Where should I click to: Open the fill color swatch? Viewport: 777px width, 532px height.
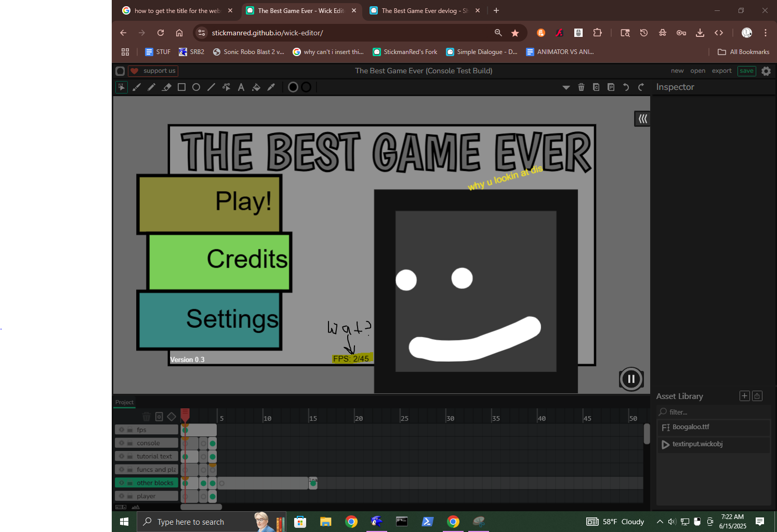click(293, 87)
